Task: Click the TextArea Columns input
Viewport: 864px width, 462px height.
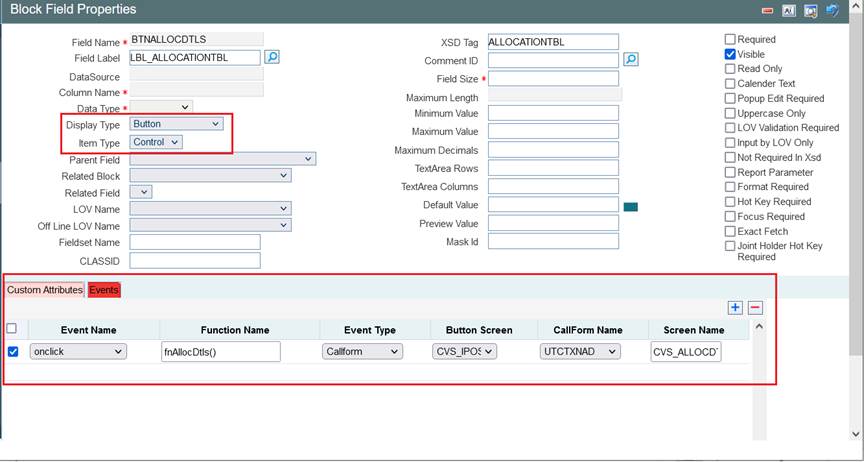Action: tap(553, 186)
